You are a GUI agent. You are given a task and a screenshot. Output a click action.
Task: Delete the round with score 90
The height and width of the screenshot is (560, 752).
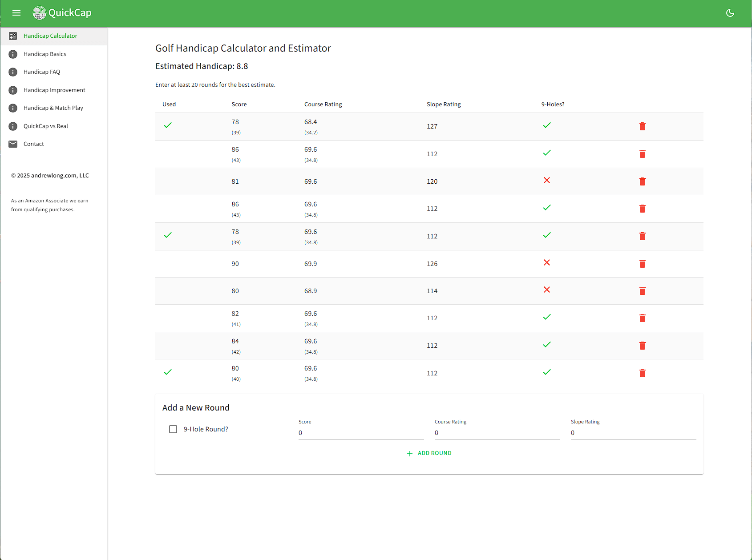pos(642,264)
